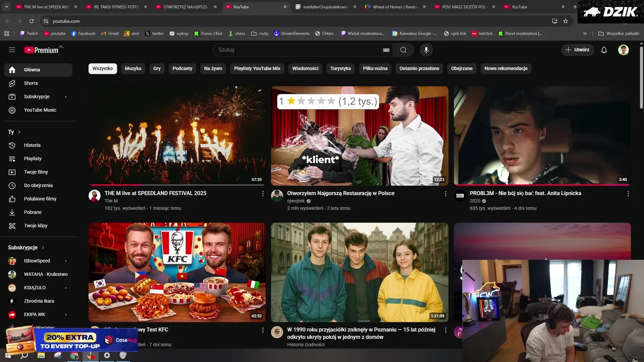Go to Główna in the sidebar
Image resolution: width=644 pixels, height=362 pixels.
(x=38, y=70)
